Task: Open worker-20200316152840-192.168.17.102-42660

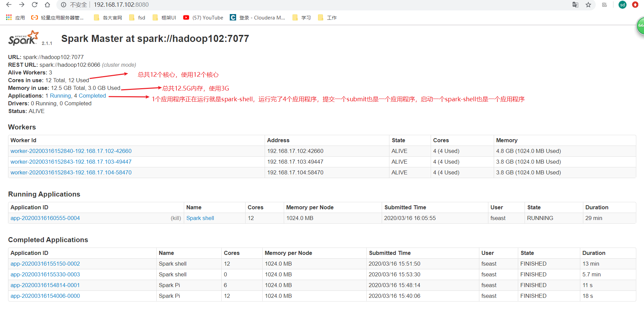Action: [x=71, y=151]
